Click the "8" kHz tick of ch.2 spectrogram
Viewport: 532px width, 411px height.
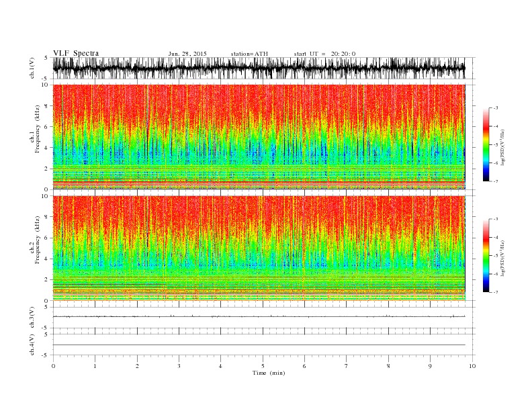coord(47,217)
